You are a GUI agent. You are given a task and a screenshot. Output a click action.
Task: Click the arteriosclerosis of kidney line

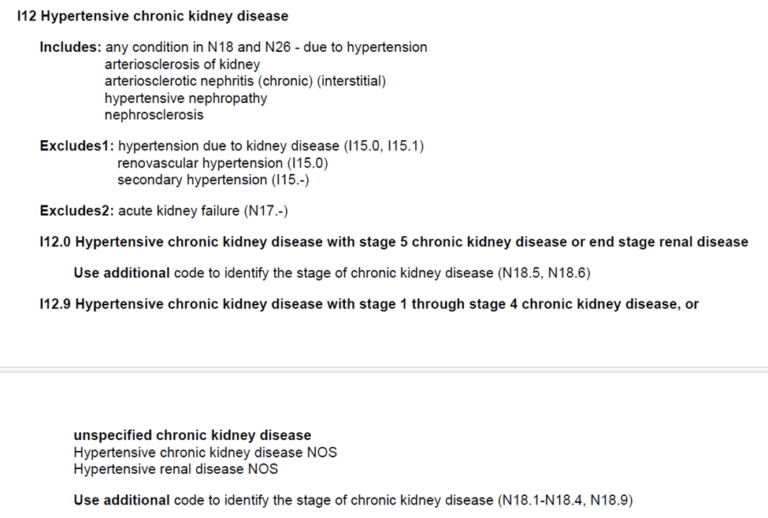[182, 64]
